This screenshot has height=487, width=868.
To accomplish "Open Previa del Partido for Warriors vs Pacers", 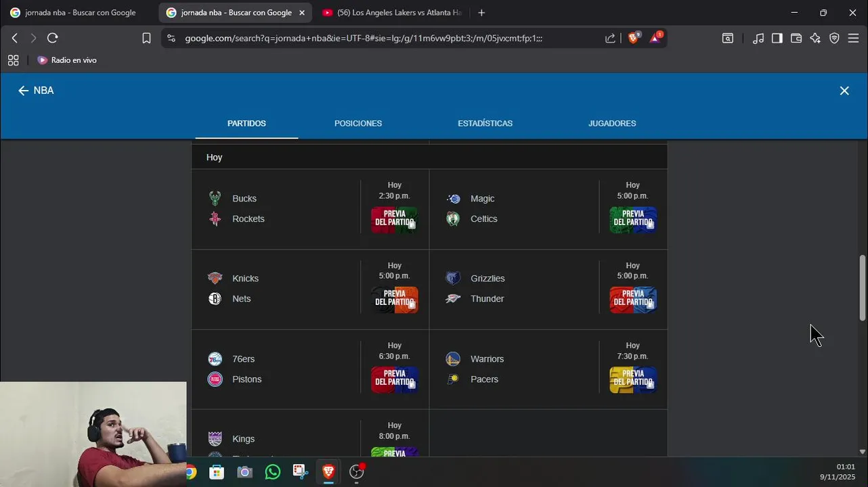I will tap(633, 379).
